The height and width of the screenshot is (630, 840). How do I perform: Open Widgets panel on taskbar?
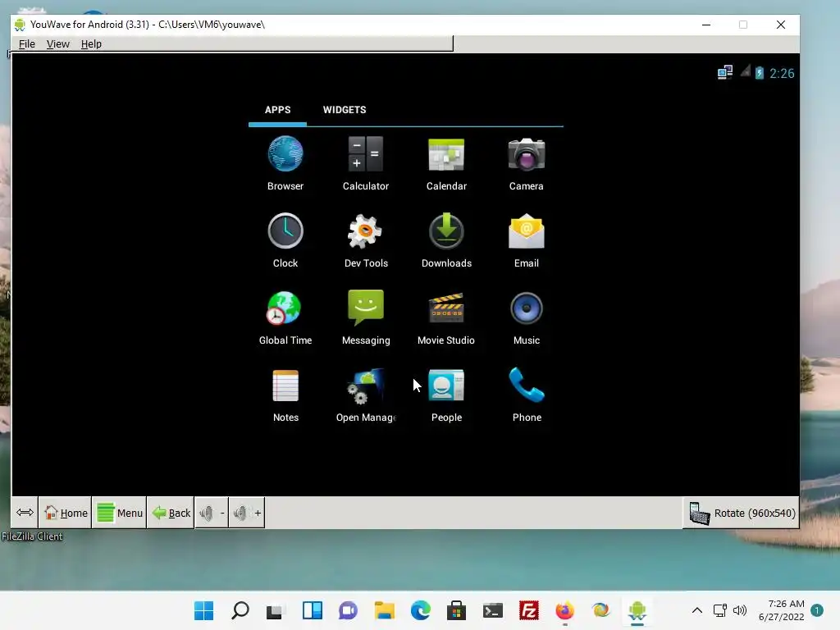pos(313,610)
